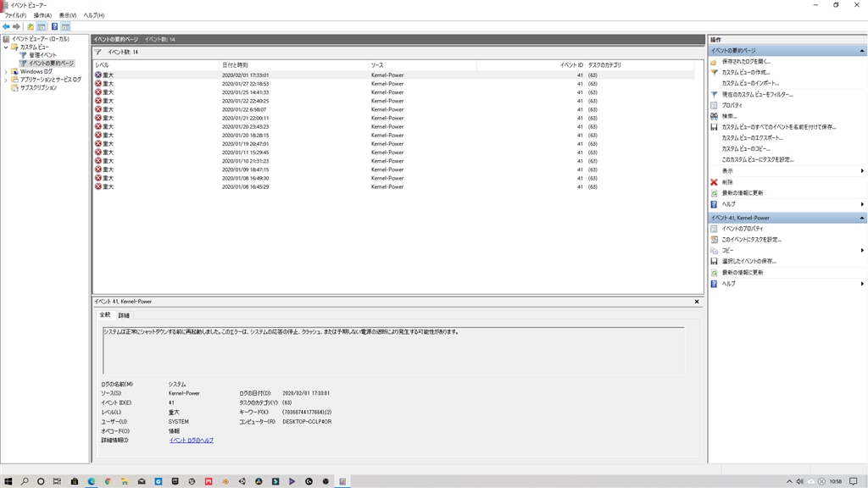Click 選択したイベントの保存 action
This screenshot has width=868, height=488.
click(x=748, y=261)
